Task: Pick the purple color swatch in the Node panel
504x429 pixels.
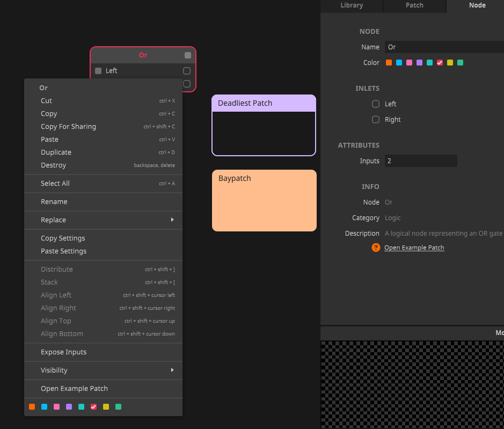Action: click(x=420, y=63)
